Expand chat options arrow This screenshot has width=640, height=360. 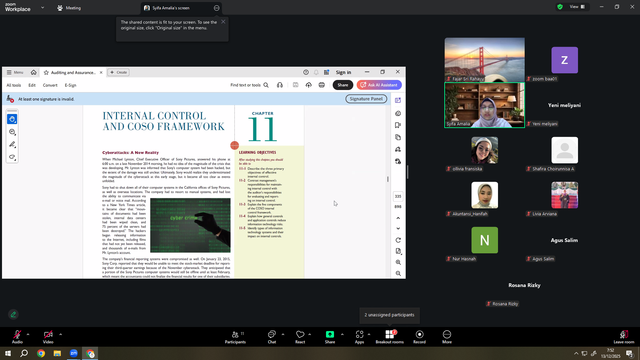(x=283, y=334)
